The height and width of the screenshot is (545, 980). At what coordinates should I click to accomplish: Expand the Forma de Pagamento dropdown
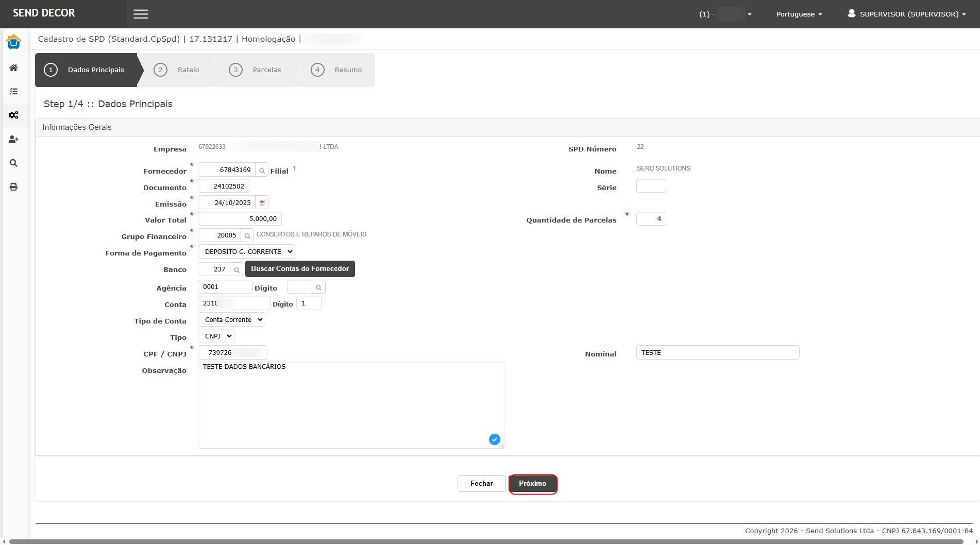coord(247,252)
